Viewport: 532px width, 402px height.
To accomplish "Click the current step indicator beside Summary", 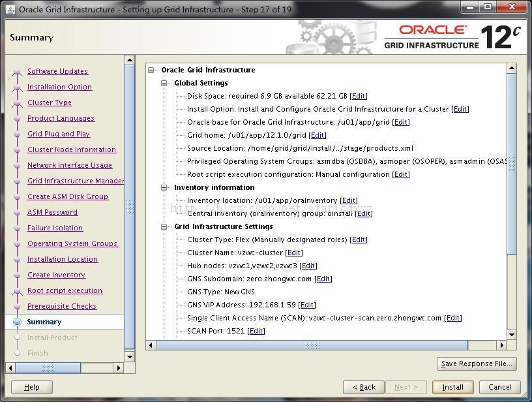I will 17,322.
